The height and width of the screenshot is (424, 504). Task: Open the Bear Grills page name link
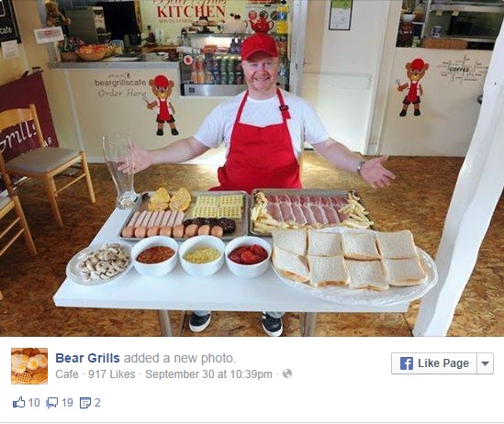[x=87, y=358]
